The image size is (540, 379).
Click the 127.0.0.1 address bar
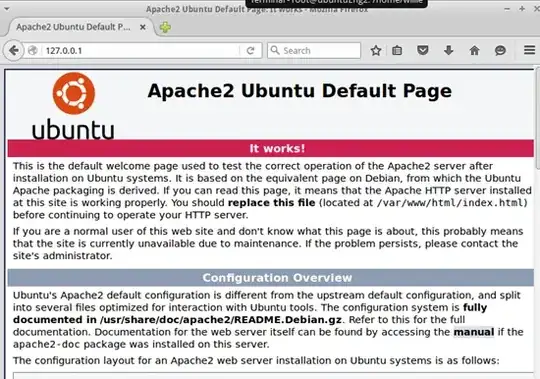click(141, 51)
